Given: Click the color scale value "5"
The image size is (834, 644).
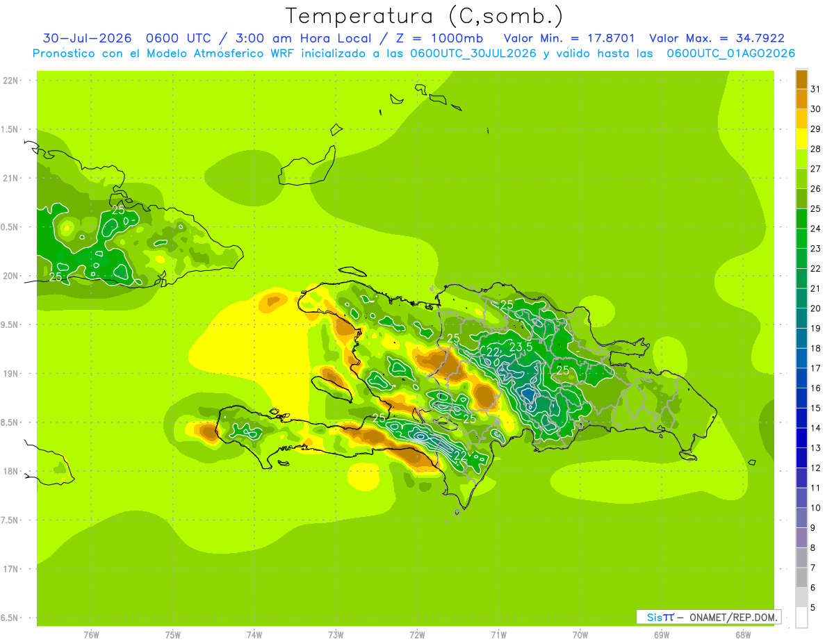Looking at the screenshot, I should tap(813, 608).
